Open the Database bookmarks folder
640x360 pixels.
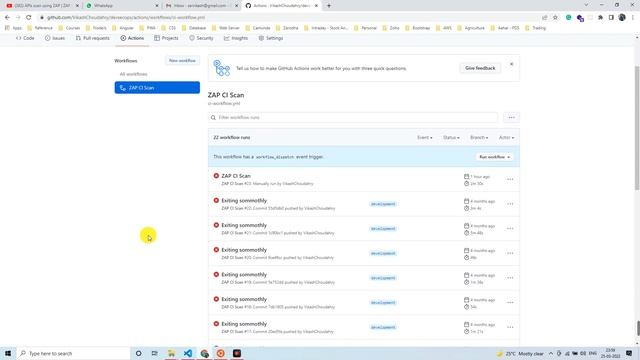click(x=194, y=28)
